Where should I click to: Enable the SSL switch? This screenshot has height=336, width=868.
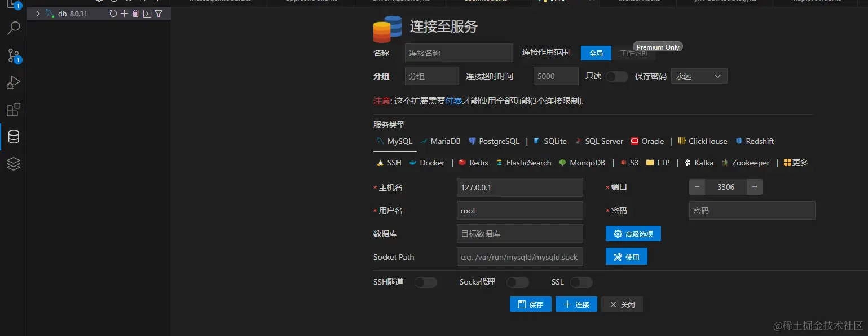click(581, 282)
